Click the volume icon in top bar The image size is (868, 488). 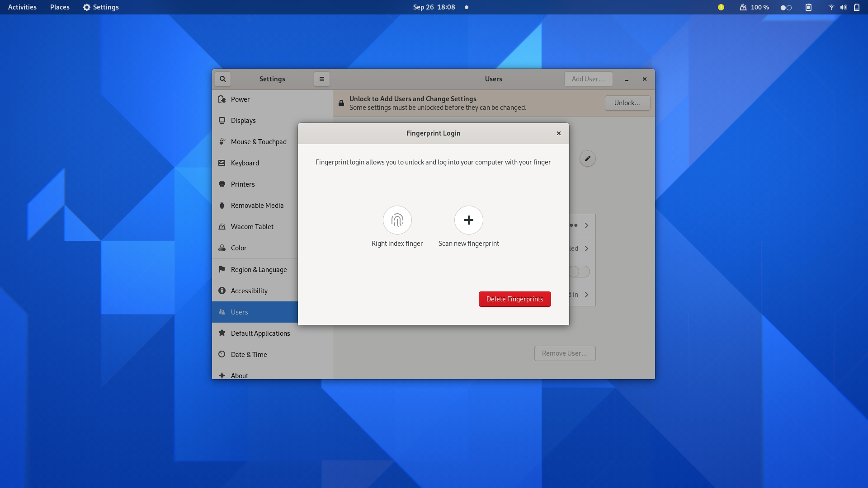[843, 7]
